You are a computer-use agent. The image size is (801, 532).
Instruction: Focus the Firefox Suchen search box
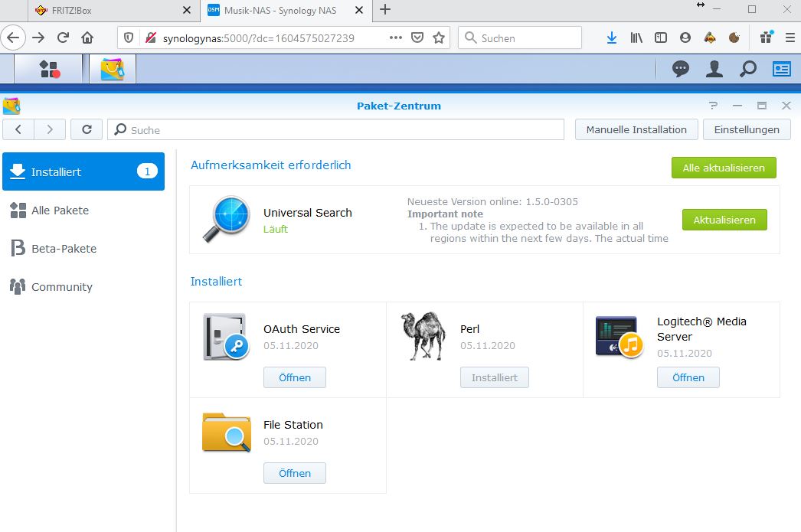tap(519, 38)
